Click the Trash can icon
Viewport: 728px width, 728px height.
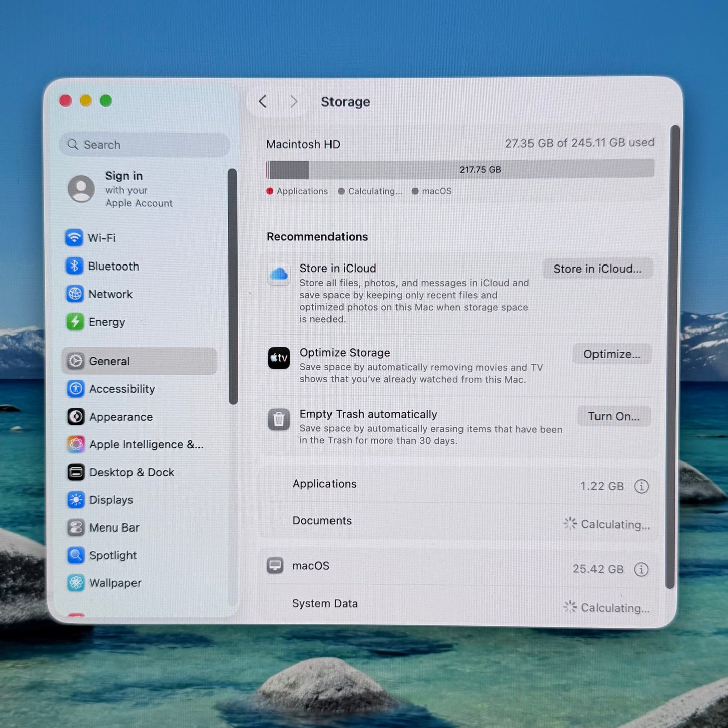tap(279, 419)
